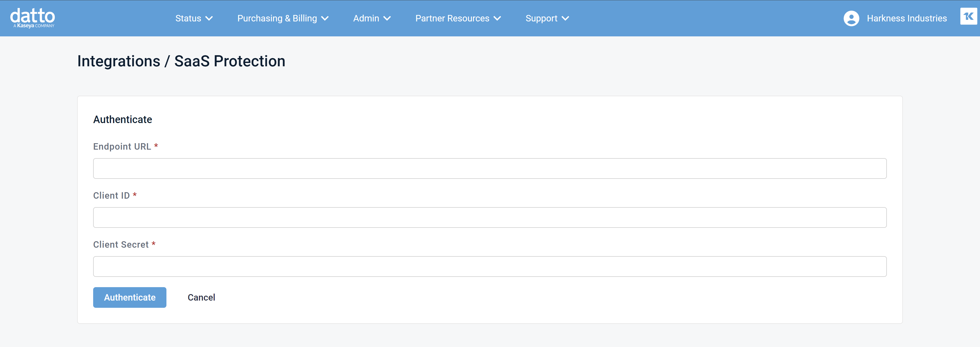
Task: Click the Endpoint URL field label
Action: pos(122,147)
